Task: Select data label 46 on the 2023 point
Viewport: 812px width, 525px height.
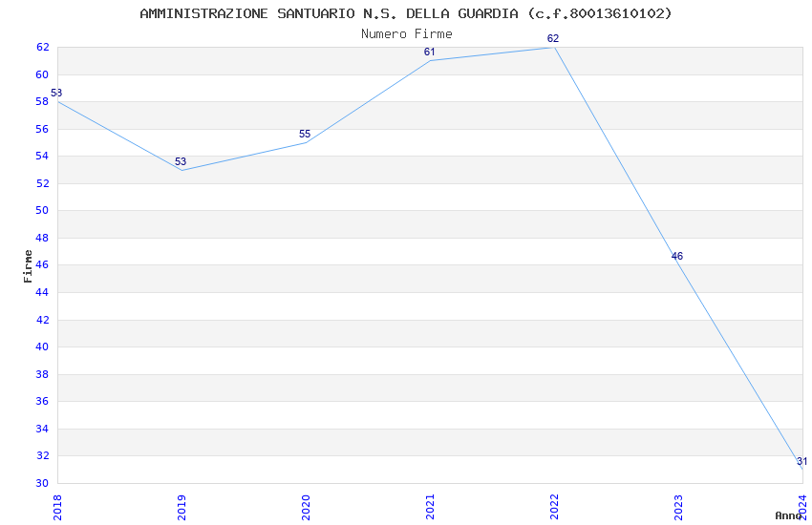Action: tap(677, 256)
